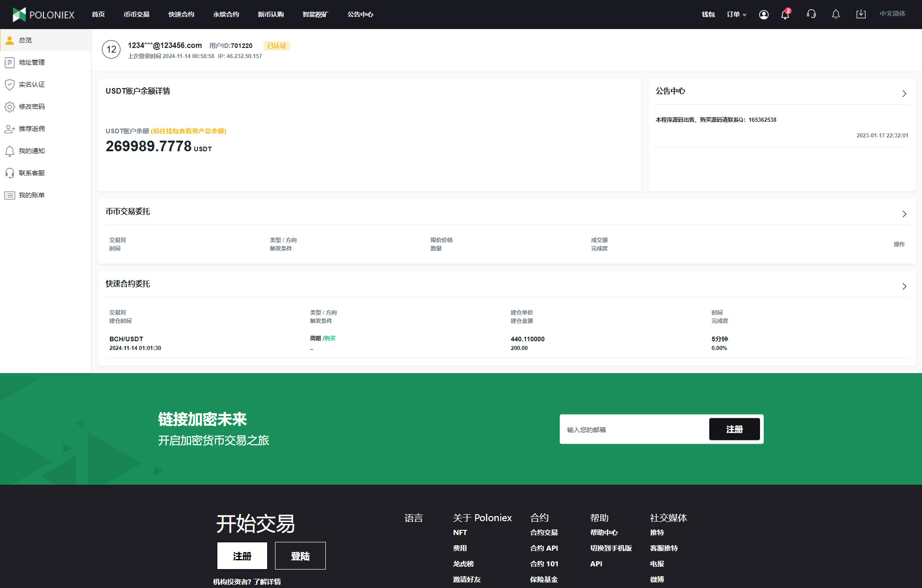922x588 pixels.
Task: Click the download app icon in header
Action: pos(861,14)
